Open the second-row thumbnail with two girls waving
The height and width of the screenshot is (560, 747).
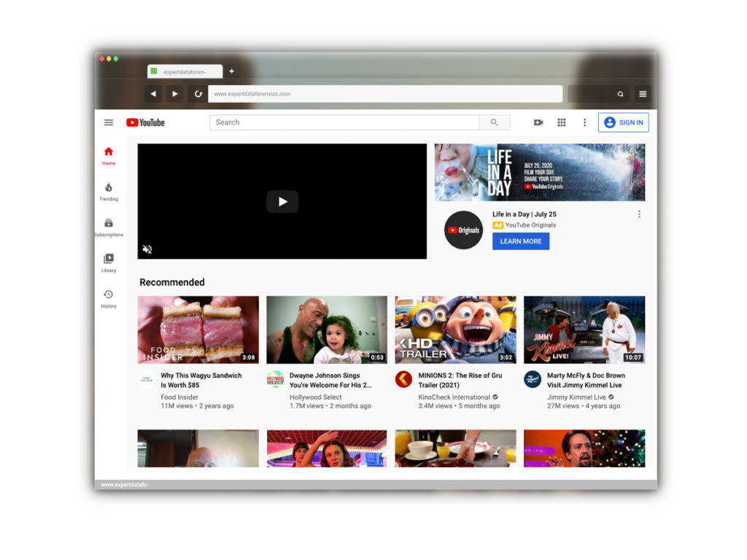[327, 448]
